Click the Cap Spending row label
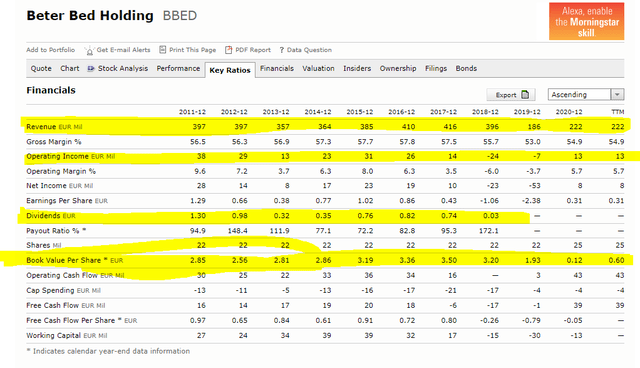The height and width of the screenshot is (368, 640). point(63,290)
